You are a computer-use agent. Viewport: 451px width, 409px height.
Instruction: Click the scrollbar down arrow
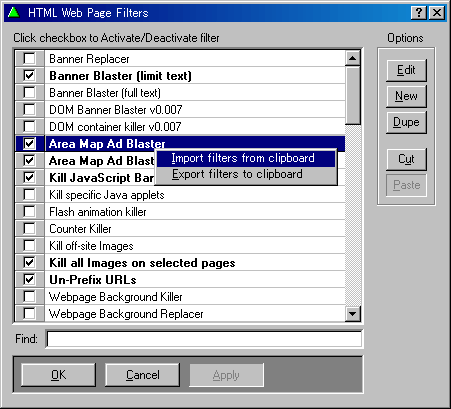(352, 314)
